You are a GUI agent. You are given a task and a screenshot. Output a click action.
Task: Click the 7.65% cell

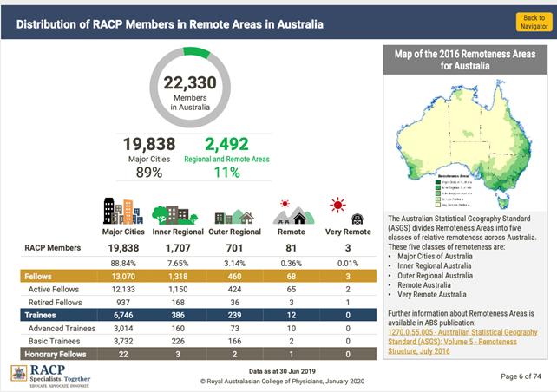pyautogui.click(x=178, y=264)
